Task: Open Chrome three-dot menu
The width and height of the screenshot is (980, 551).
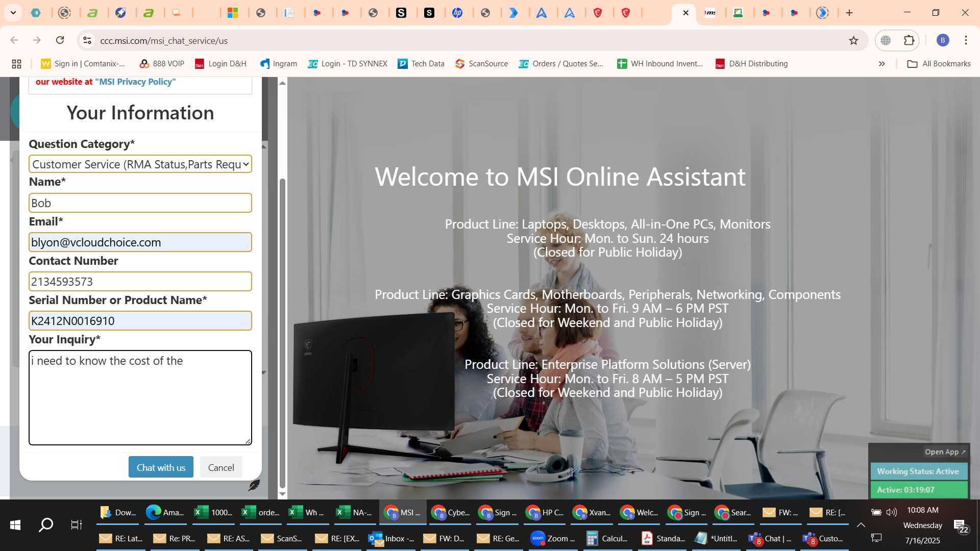Action: (x=966, y=40)
